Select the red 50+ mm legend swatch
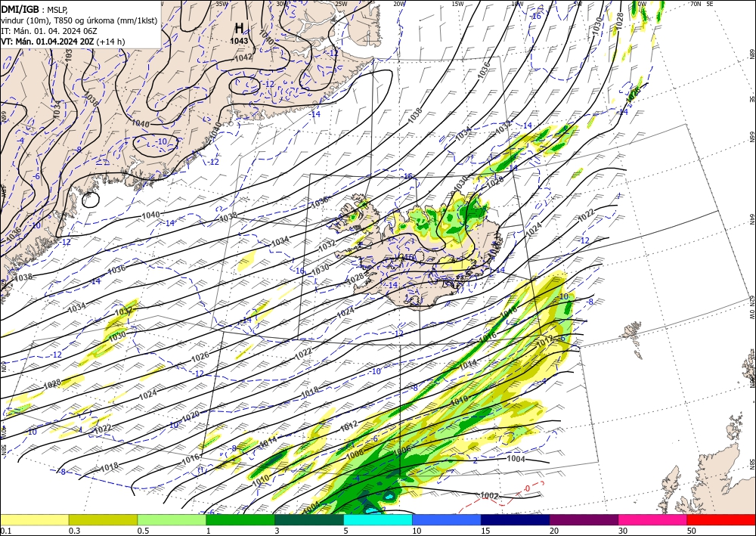This screenshot has height=536, width=756. (x=721, y=519)
